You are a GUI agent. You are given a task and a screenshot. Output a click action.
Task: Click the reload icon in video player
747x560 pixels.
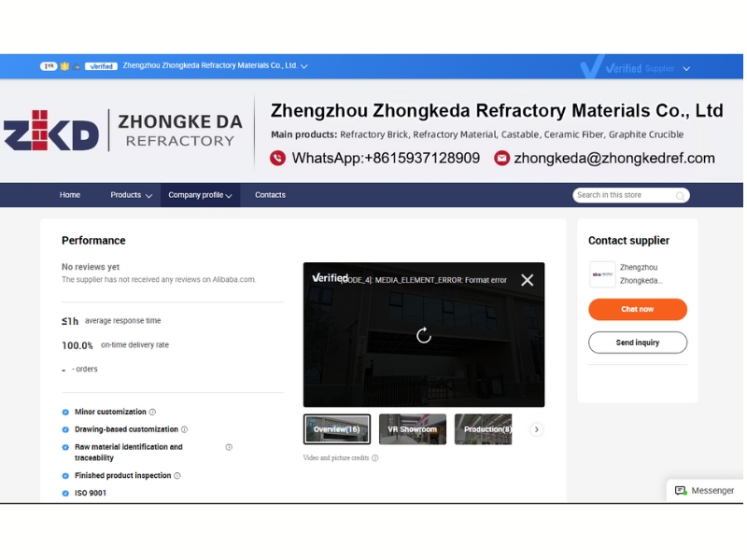(424, 335)
